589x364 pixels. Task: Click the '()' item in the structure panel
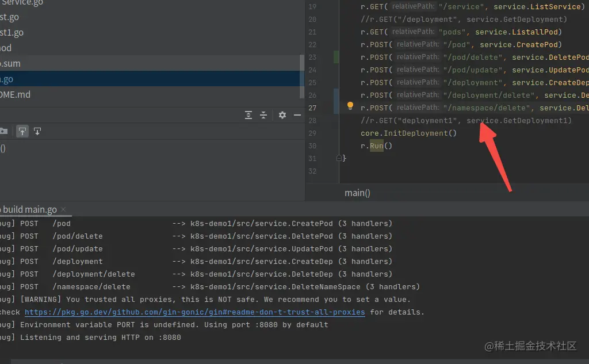[x=3, y=149]
